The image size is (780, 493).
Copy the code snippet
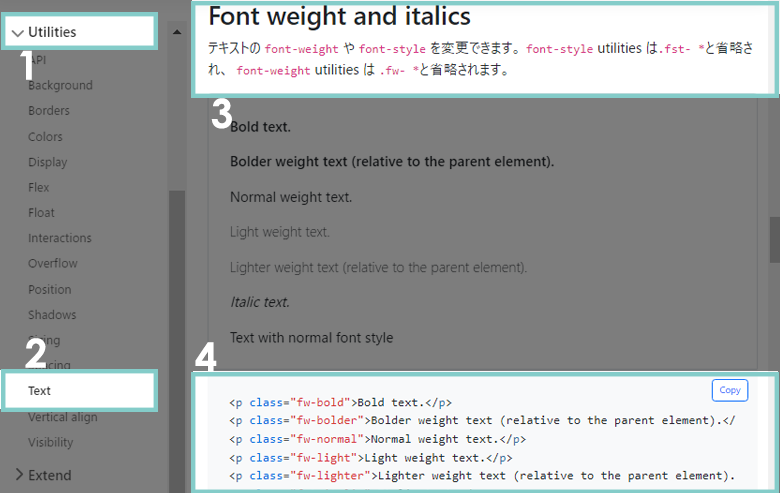(729, 390)
